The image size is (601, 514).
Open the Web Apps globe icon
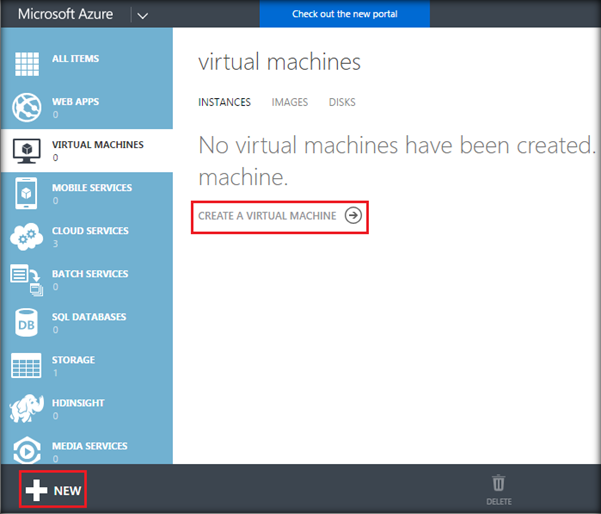click(x=26, y=107)
